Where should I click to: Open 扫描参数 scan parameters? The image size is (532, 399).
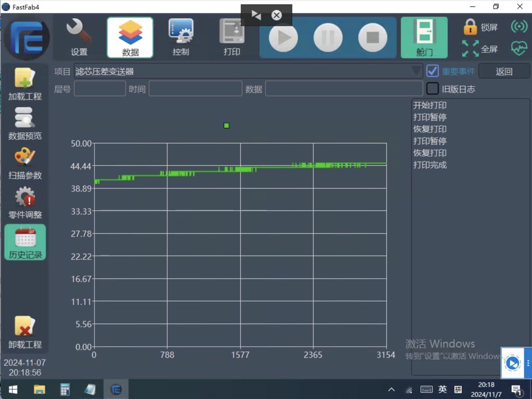(25, 163)
